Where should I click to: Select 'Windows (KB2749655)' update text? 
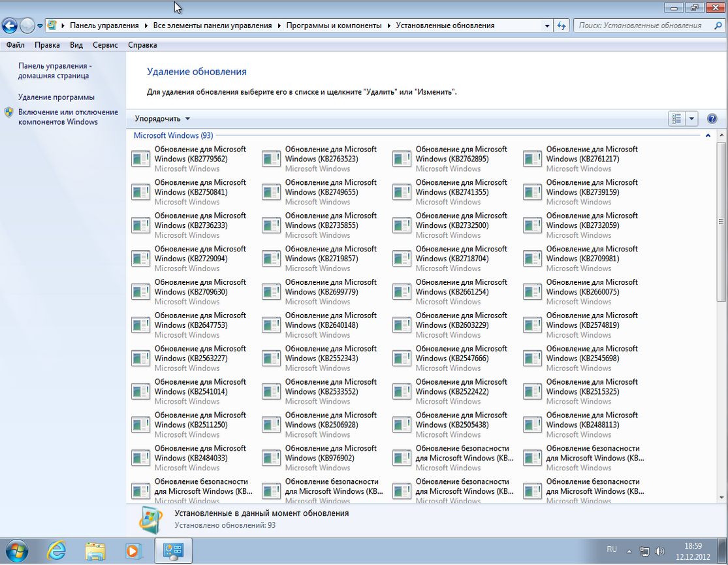click(321, 192)
